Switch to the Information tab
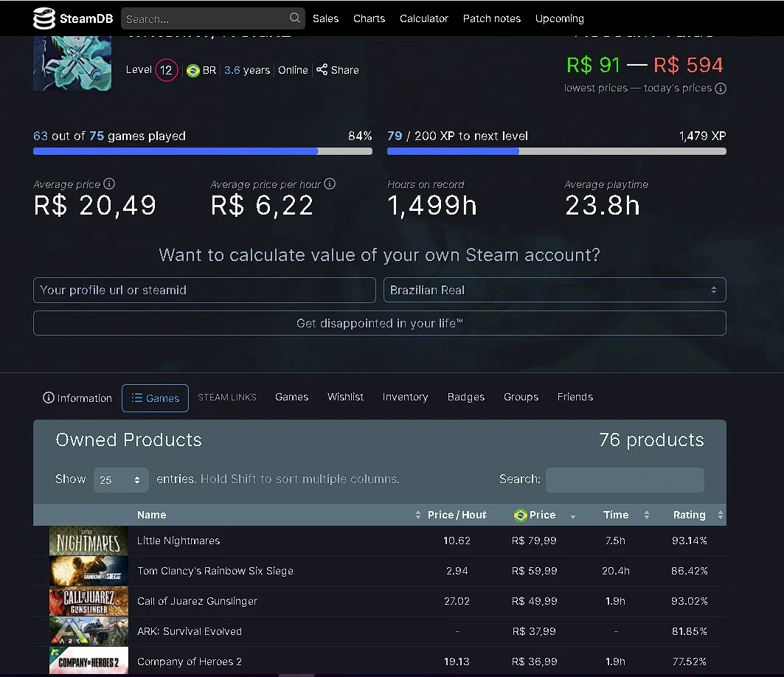The image size is (784, 677). tap(77, 398)
